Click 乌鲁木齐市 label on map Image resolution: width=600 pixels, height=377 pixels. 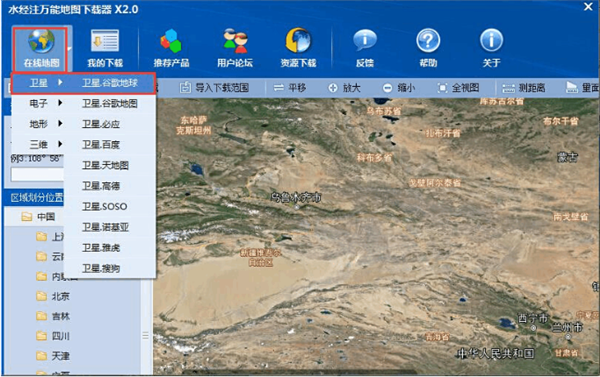[x=296, y=197]
